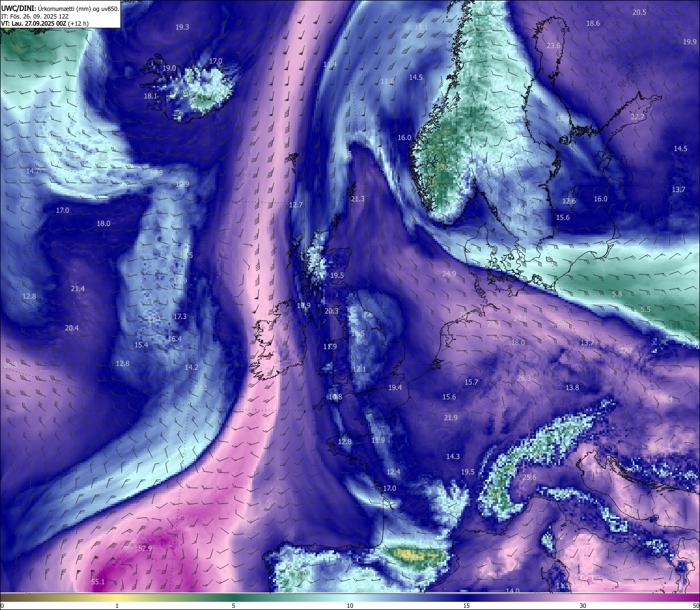Click the 15 tick on the color scale
This screenshot has width=700, height=610.
point(466,606)
